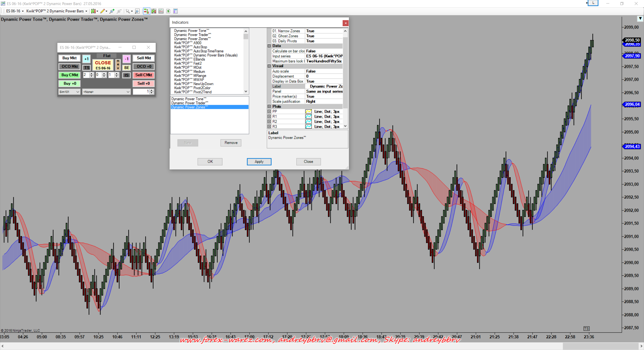Expand the PP plot properties
The image size is (644, 350).
click(269, 112)
